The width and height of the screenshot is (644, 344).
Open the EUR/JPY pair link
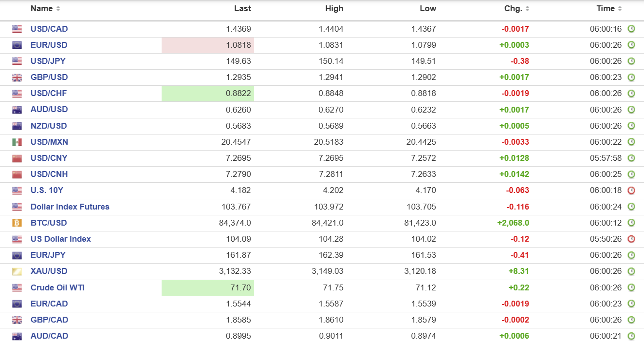click(48, 255)
